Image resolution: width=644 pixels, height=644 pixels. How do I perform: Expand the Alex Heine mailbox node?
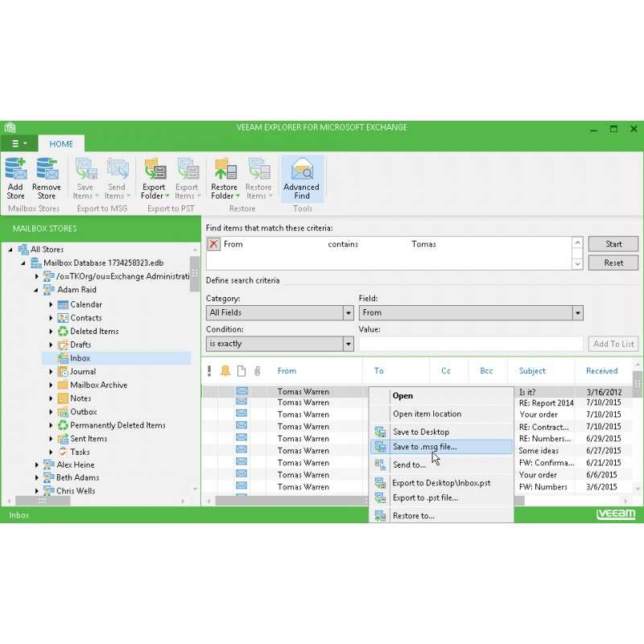point(36,465)
